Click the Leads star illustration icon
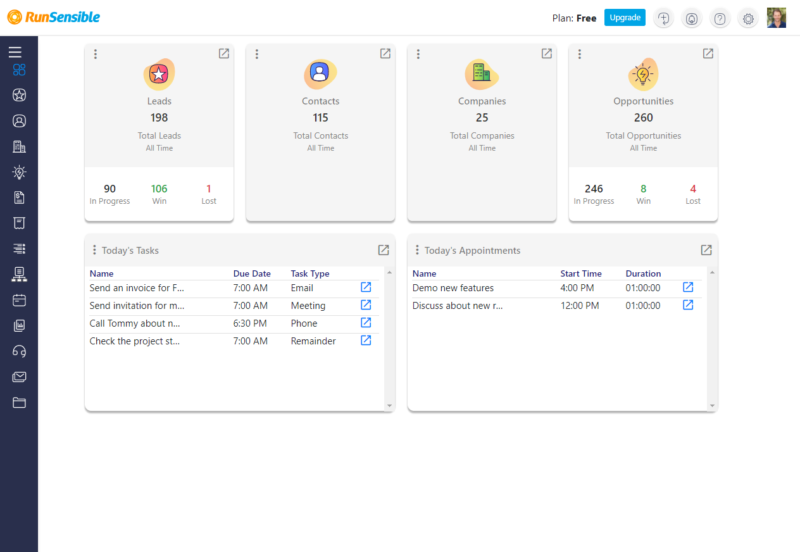800x552 pixels. pos(159,74)
